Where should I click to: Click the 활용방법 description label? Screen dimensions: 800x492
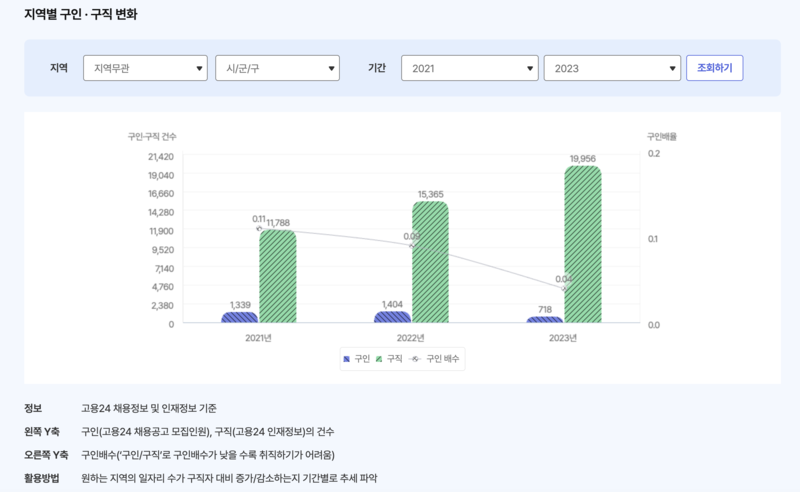point(42,478)
